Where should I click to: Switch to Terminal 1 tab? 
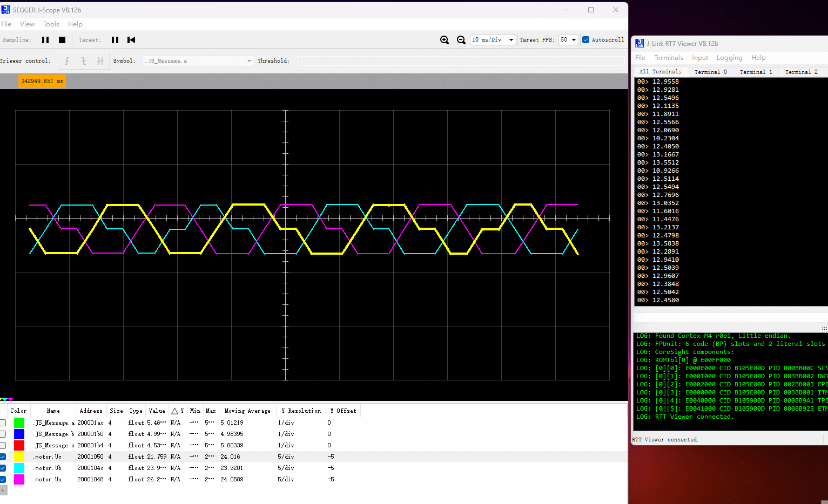click(x=756, y=72)
